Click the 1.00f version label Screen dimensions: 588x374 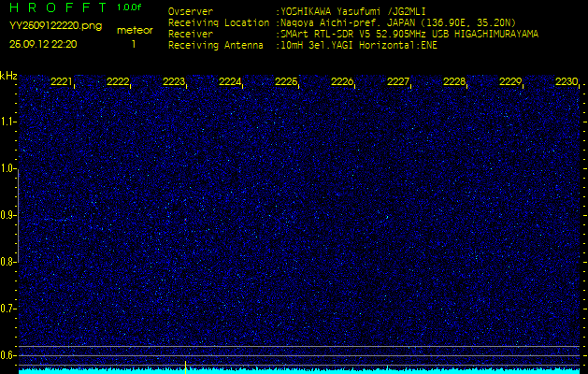point(130,7)
